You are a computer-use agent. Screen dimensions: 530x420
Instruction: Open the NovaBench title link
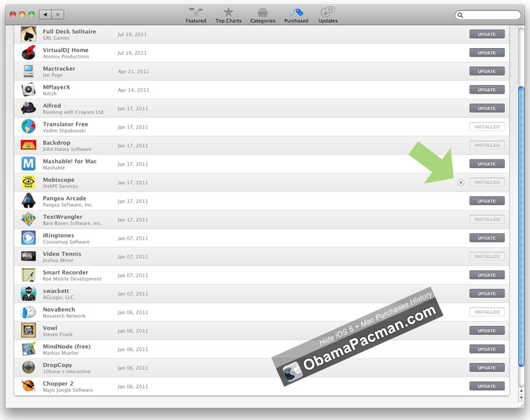(x=59, y=310)
